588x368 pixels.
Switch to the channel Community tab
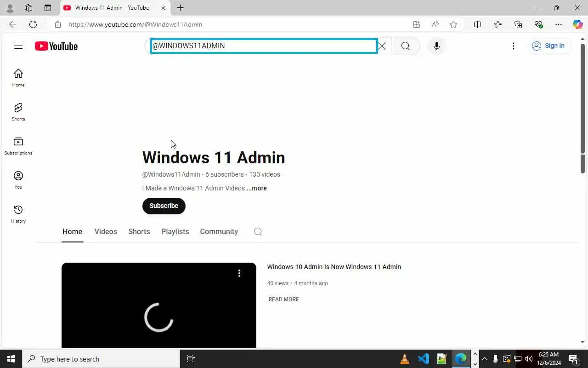pos(219,232)
